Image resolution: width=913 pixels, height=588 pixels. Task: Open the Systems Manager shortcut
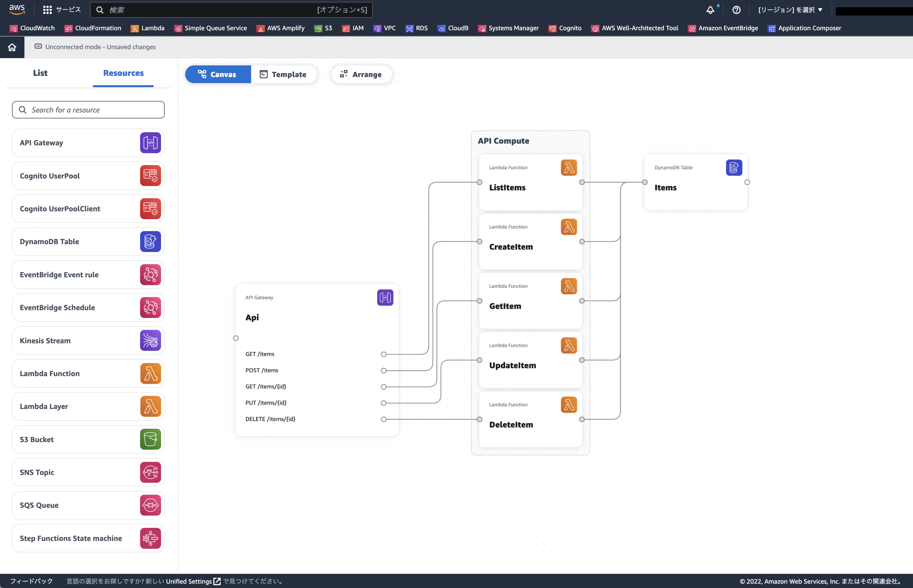click(508, 28)
